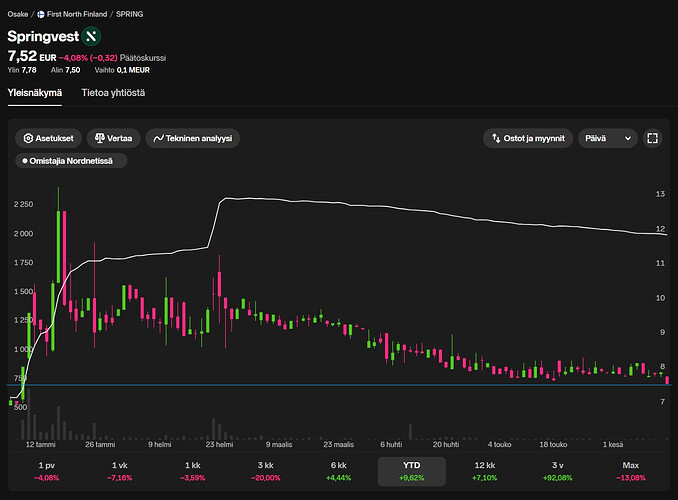This screenshot has width=678, height=500.
Task: Open Asetukset via the gear icon
Action: [x=28, y=138]
